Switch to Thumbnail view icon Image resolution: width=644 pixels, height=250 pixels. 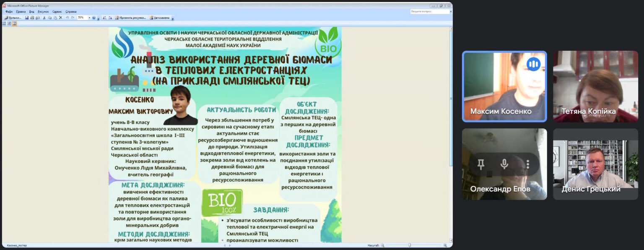[x=4, y=23]
